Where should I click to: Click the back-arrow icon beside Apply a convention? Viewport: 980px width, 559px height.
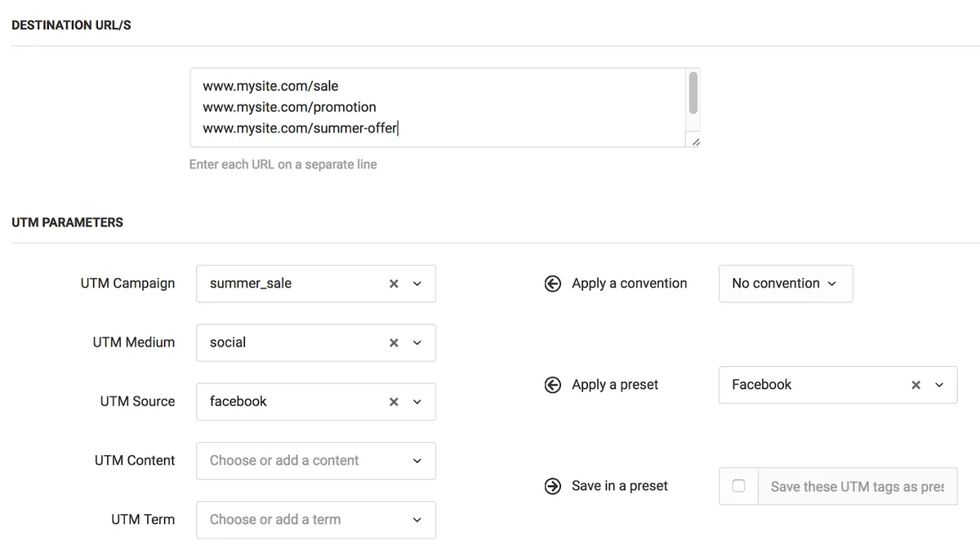pyautogui.click(x=552, y=284)
